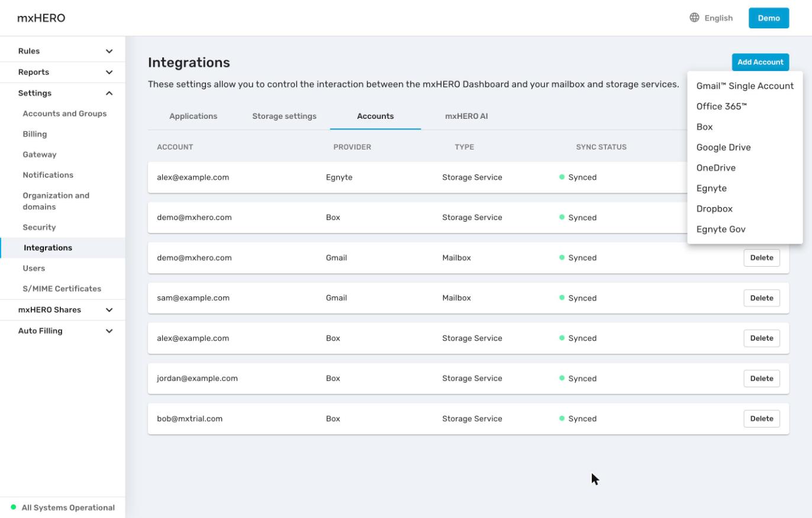Click the green All Systems Operational dot
The image size is (812, 518).
(x=14, y=507)
